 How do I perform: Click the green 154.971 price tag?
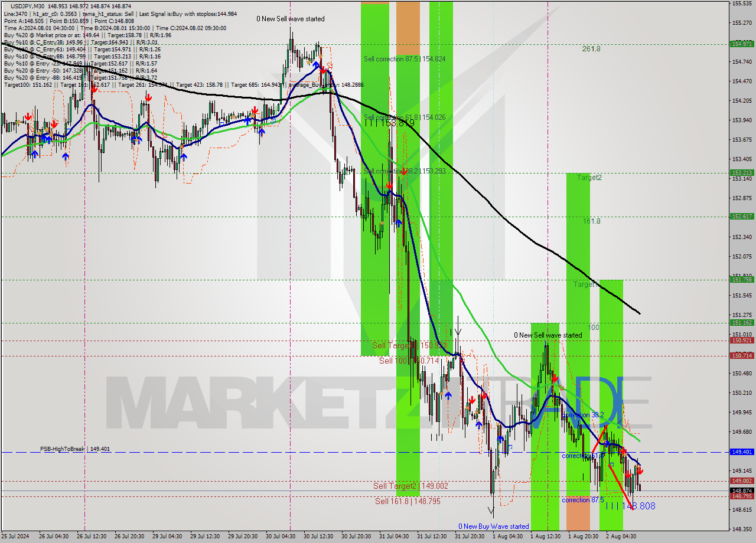(x=742, y=44)
